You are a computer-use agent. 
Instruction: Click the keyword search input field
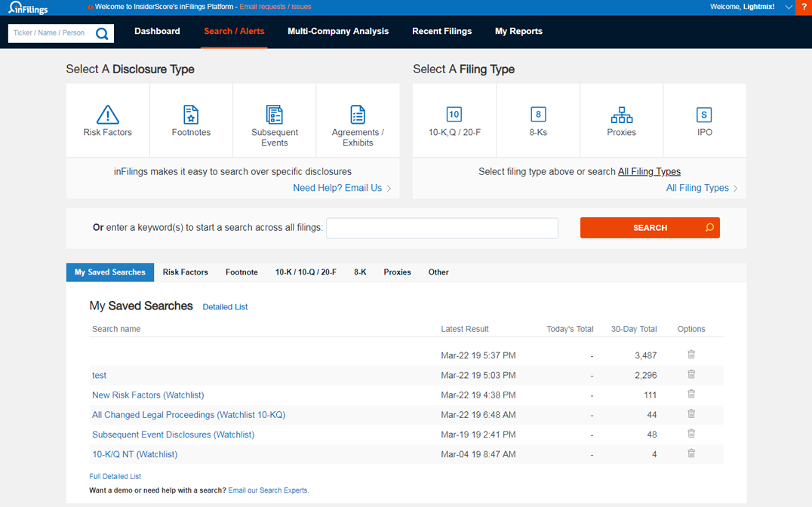point(441,228)
